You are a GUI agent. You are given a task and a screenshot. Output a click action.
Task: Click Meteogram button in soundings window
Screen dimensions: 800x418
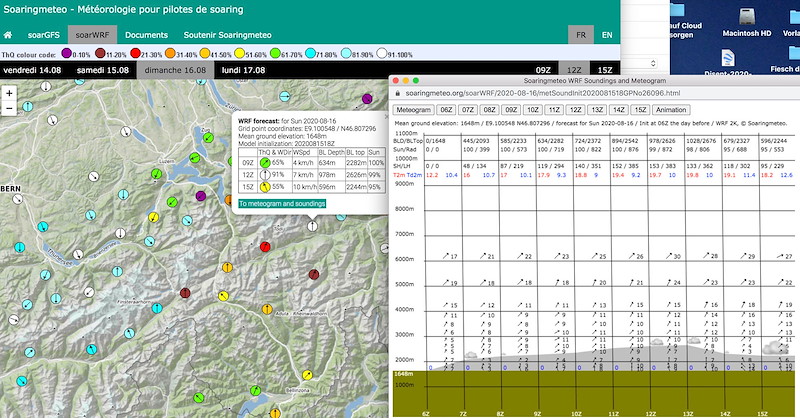coord(413,110)
